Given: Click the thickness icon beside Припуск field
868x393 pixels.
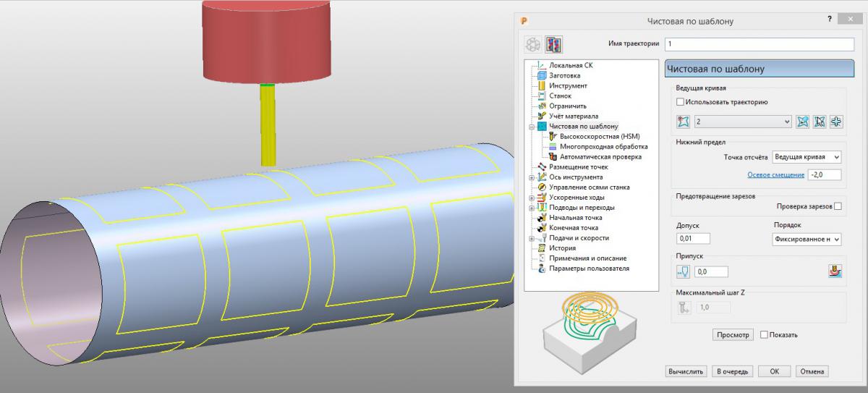Looking at the screenshot, I should click(682, 271).
